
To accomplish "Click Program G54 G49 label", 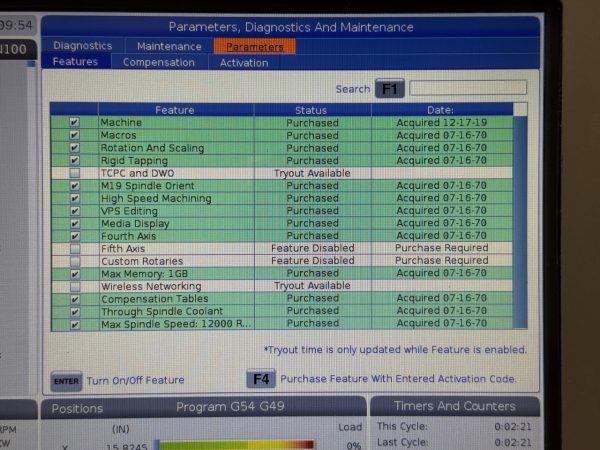I will (x=230, y=406).
